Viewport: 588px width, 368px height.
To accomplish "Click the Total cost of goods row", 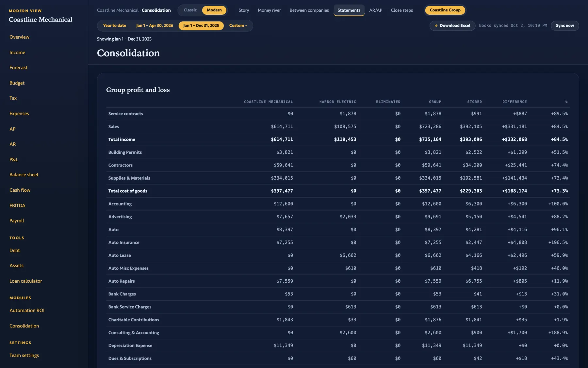I will pos(338,191).
